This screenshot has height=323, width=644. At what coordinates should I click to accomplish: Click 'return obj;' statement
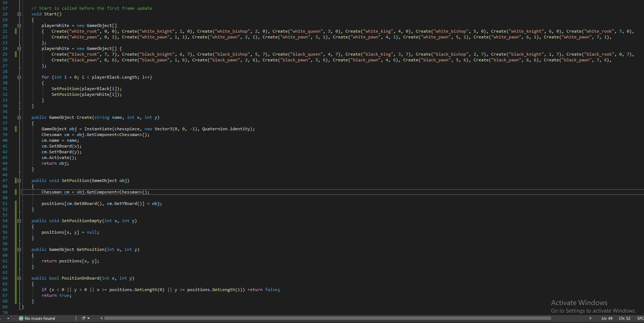[55, 163]
